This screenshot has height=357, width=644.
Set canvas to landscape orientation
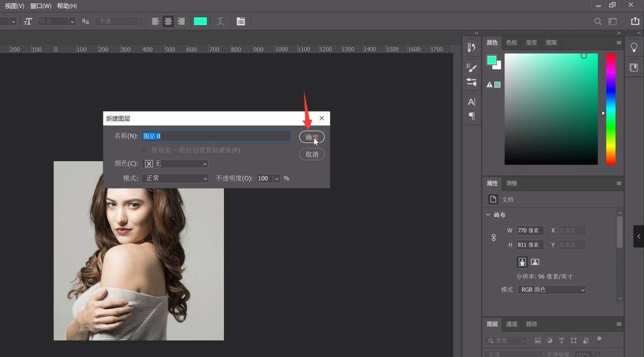tap(535, 262)
